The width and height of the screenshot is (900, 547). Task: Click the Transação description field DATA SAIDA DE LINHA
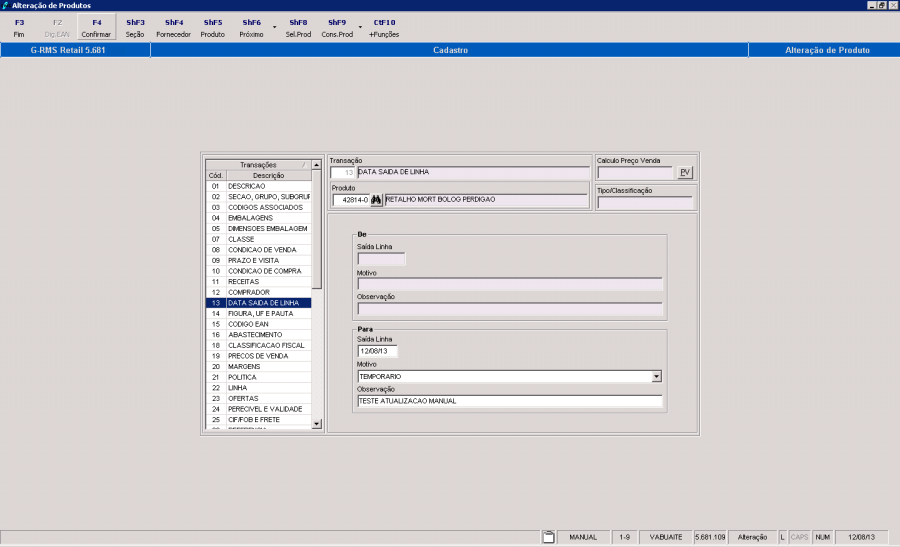point(473,172)
